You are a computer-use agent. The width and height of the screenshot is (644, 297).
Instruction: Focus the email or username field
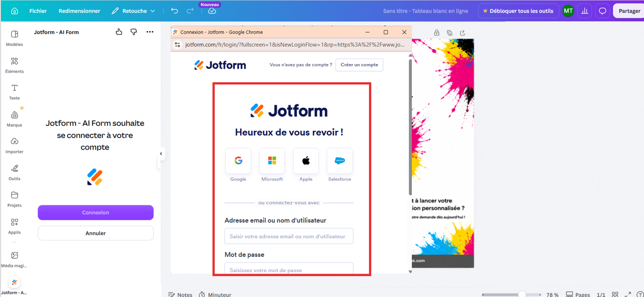tap(289, 236)
